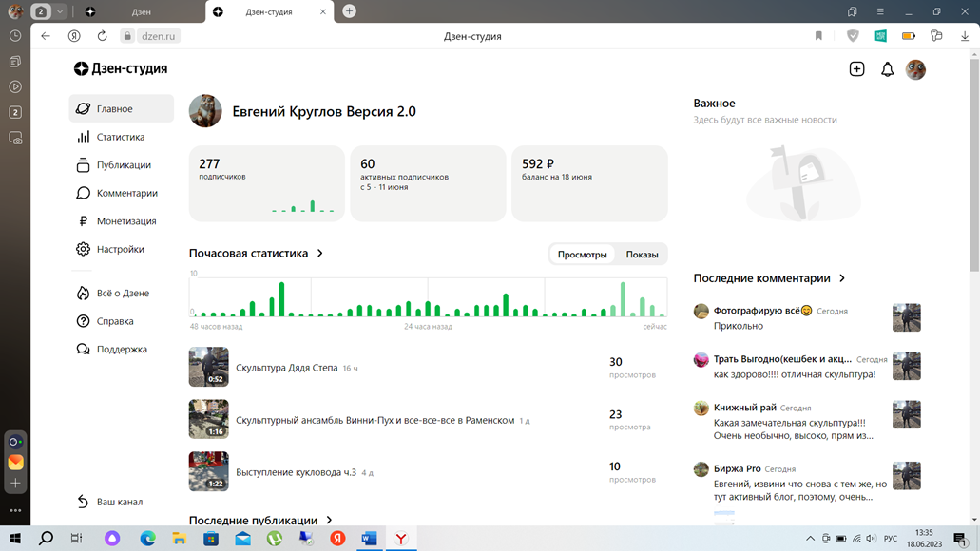Open Статистика section
The height and width of the screenshot is (551, 980).
[122, 137]
